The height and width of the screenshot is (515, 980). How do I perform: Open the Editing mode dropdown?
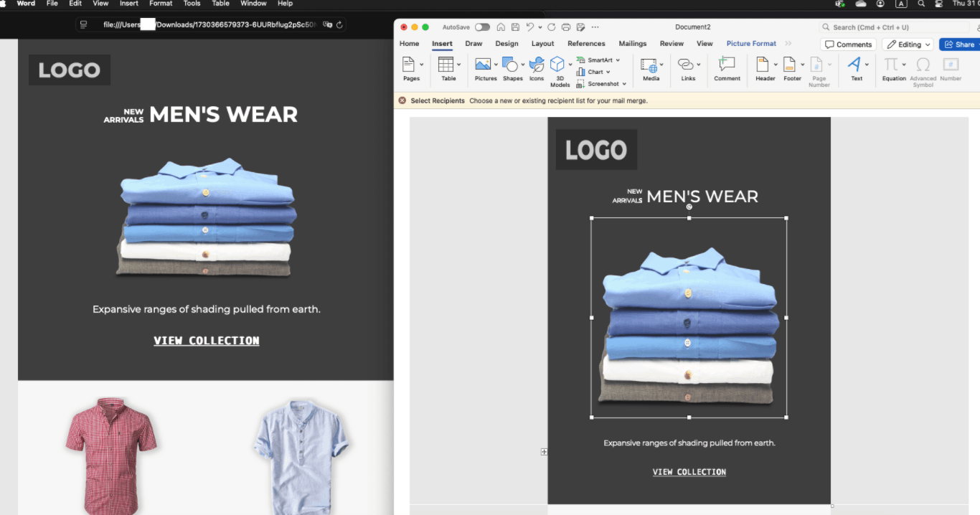[908, 44]
